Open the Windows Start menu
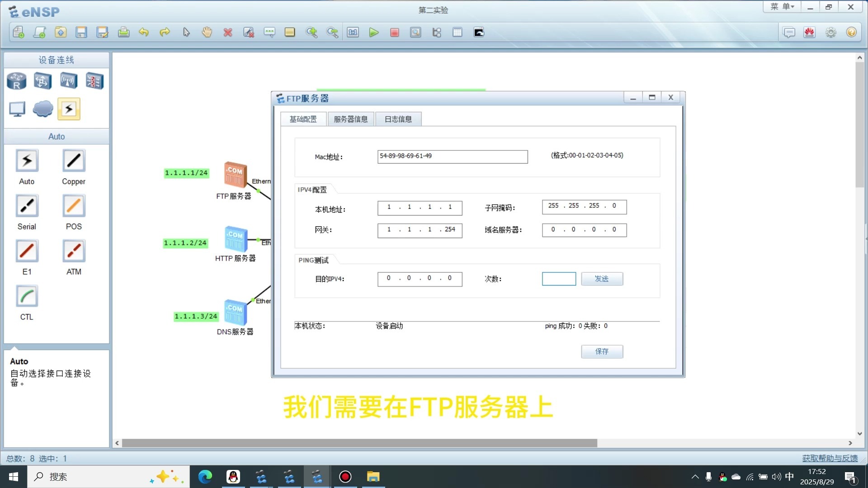 14,477
